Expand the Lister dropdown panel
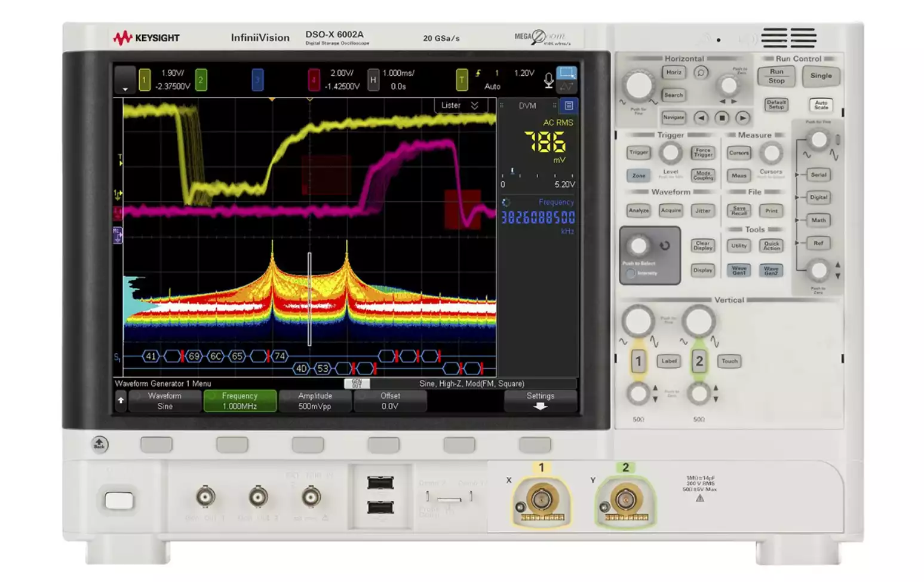The width and height of the screenshot is (924, 582). click(x=460, y=106)
